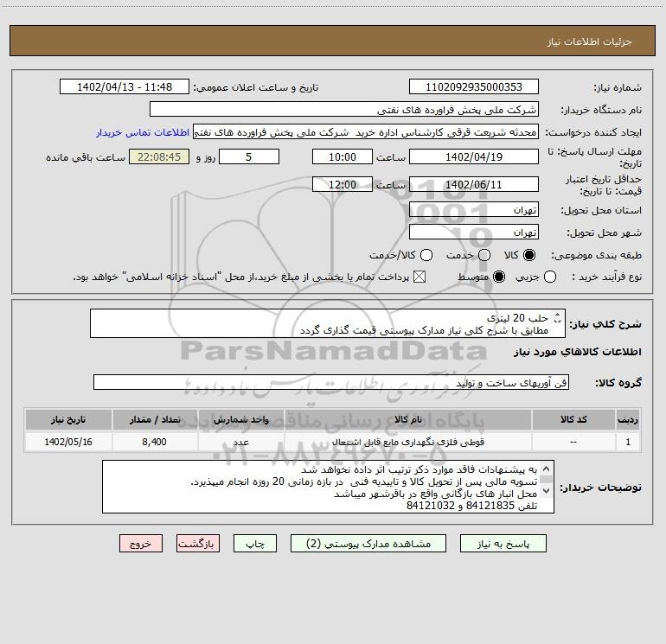
Task: Click the goods group field 'فن آوریهای ساخت و تولید'
Action: (x=331, y=382)
